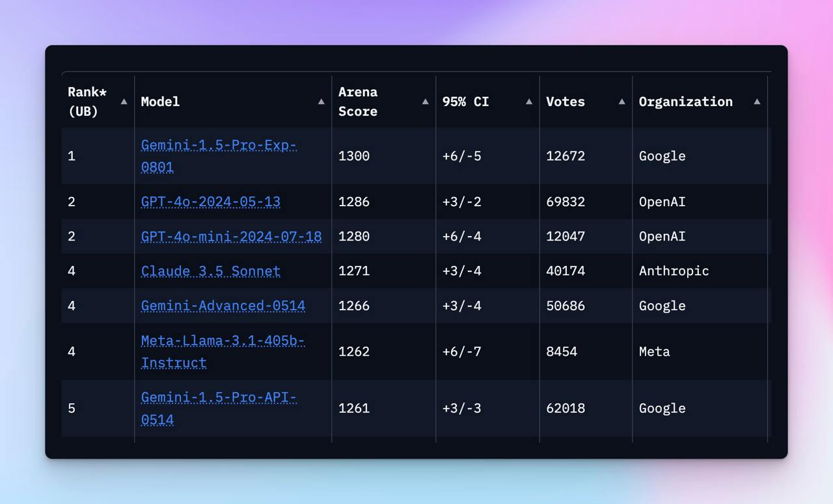Sort by the Votes column arrow

pos(621,101)
